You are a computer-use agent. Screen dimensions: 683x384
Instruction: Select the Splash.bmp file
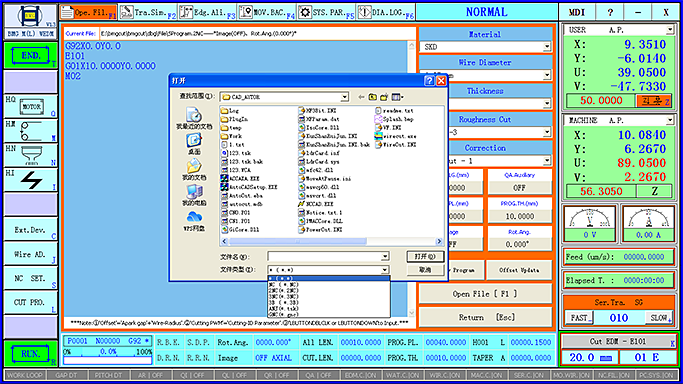[x=394, y=119]
